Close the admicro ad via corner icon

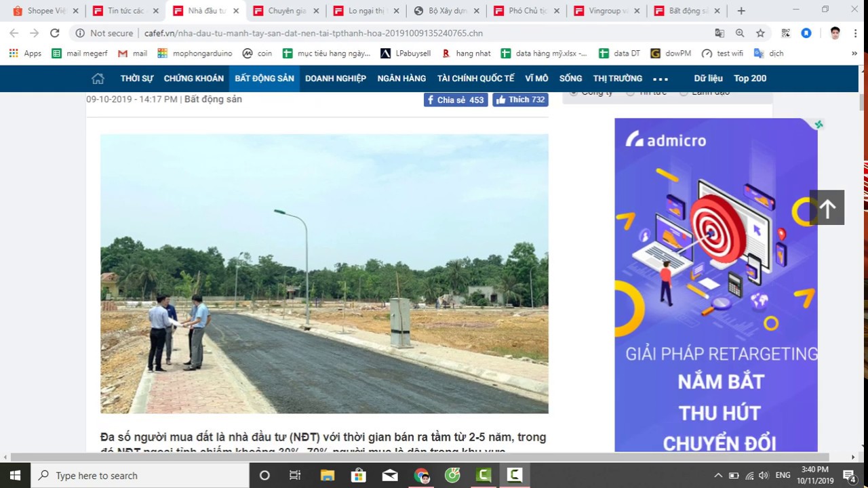coord(818,124)
